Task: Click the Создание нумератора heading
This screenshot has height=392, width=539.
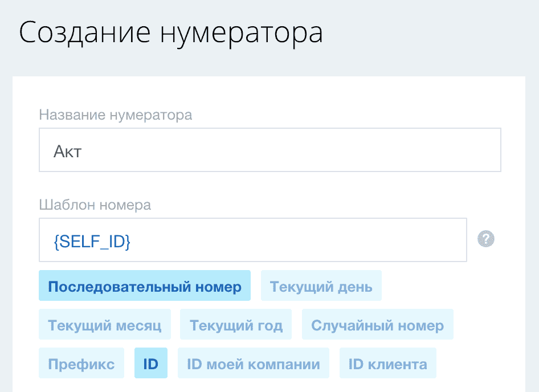Action: point(171,32)
